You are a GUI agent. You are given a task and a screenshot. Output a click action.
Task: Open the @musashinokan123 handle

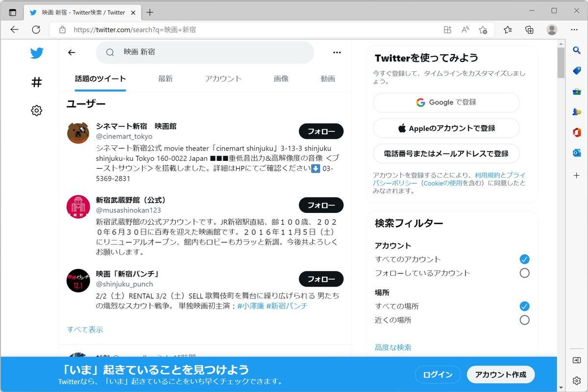click(128, 210)
